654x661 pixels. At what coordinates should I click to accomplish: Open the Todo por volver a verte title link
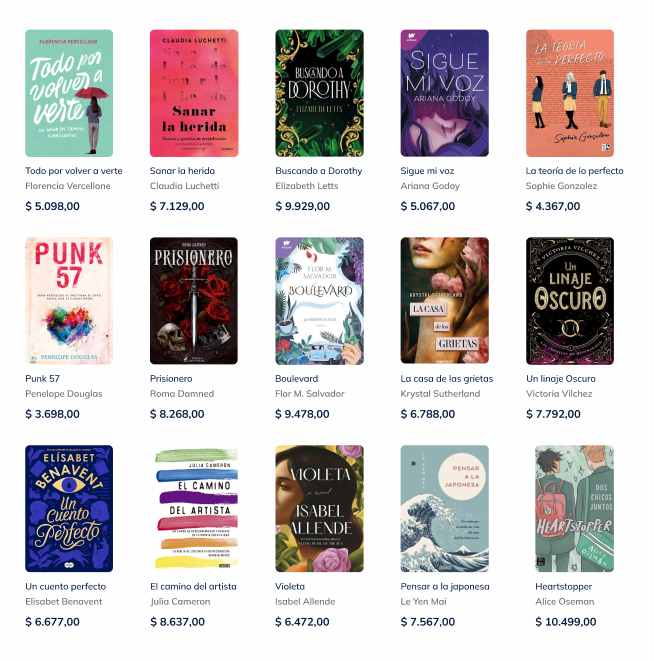(74, 171)
